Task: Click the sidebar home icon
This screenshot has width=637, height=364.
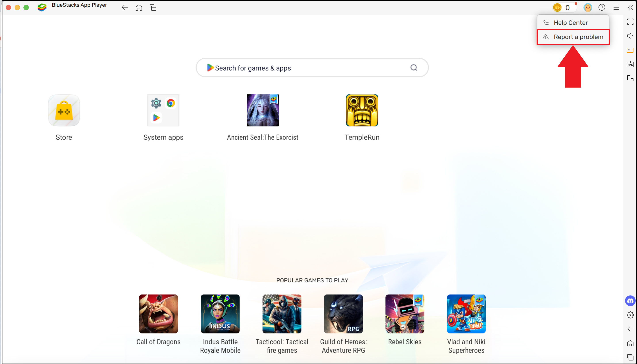Action: coord(630,343)
